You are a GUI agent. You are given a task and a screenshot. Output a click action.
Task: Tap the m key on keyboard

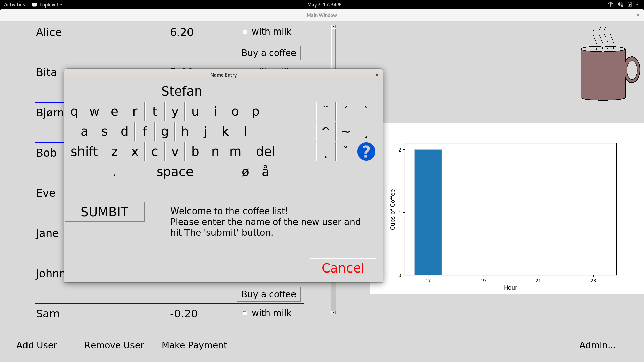pyautogui.click(x=235, y=152)
